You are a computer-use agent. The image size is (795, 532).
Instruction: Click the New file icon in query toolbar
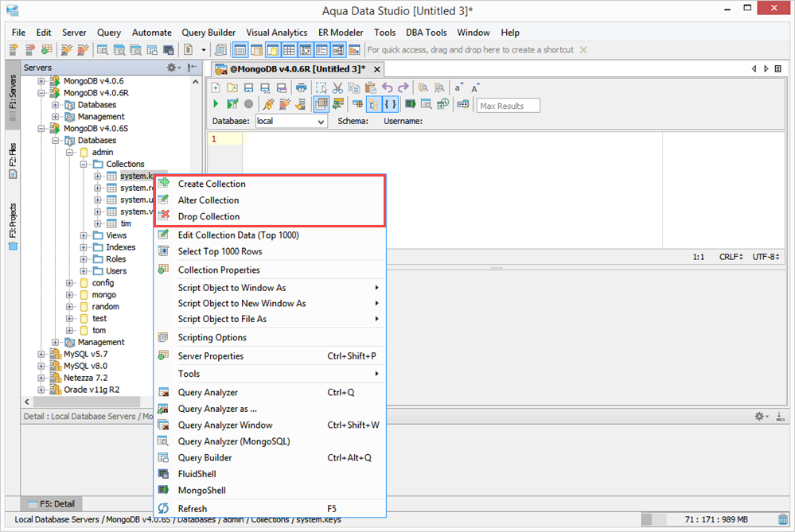point(216,87)
